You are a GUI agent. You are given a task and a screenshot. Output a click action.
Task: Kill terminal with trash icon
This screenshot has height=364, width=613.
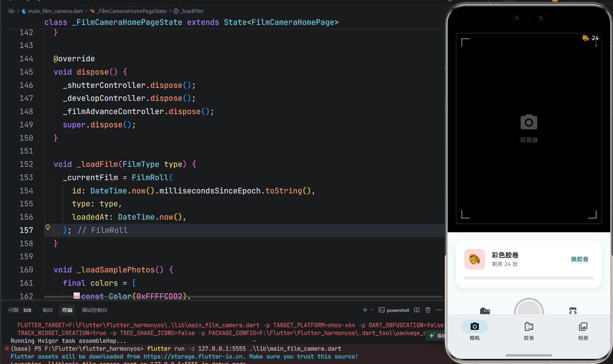pos(428,310)
